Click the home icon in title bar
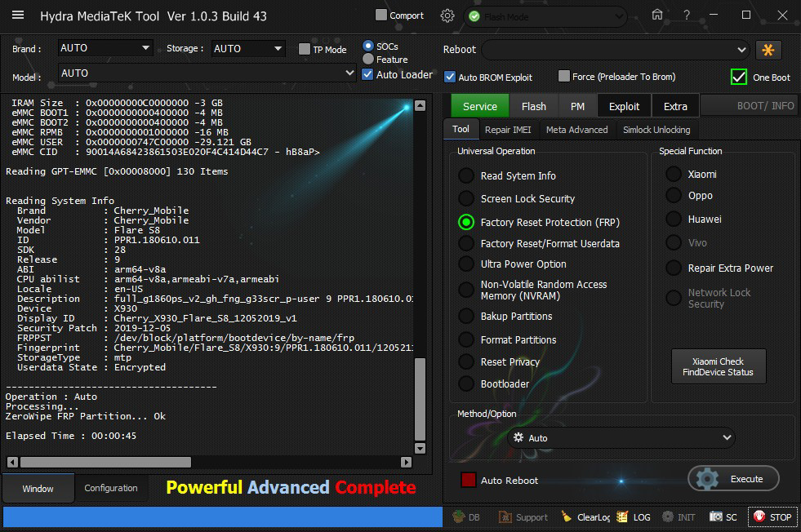801x532 pixels. click(657, 15)
